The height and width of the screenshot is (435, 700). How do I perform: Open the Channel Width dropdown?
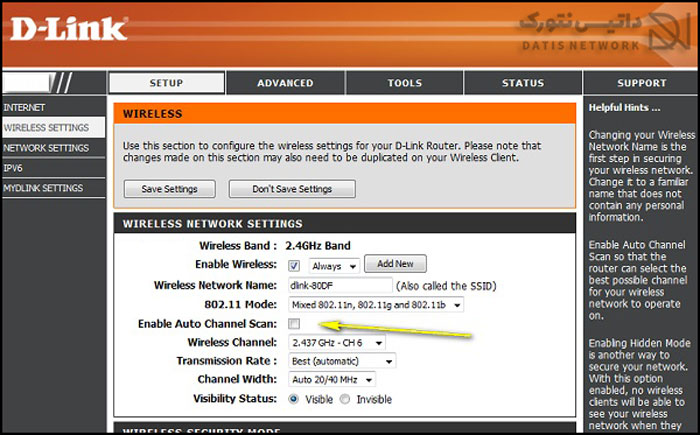click(332, 380)
